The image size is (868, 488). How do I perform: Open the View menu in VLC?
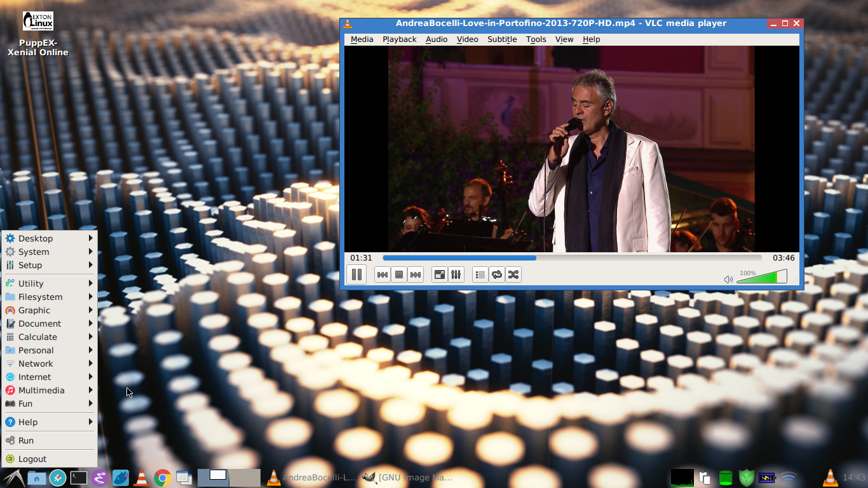point(564,39)
